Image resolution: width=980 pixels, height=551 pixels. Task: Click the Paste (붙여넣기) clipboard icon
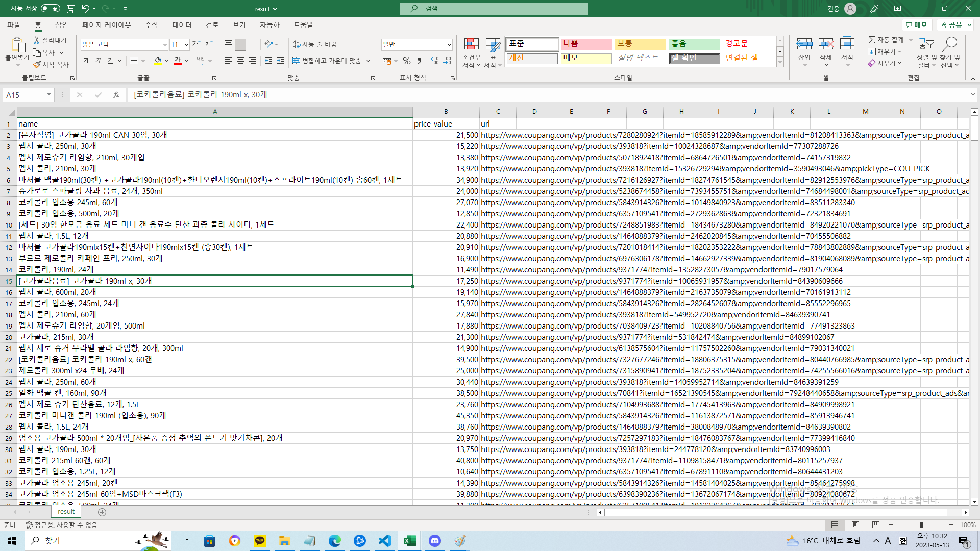coord(17,45)
